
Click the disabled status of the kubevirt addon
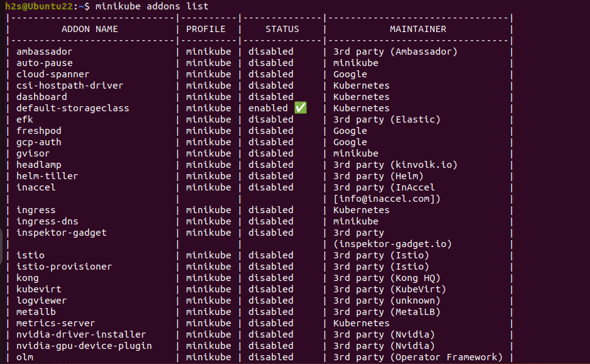pyautogui.click(x=270, y=289)
